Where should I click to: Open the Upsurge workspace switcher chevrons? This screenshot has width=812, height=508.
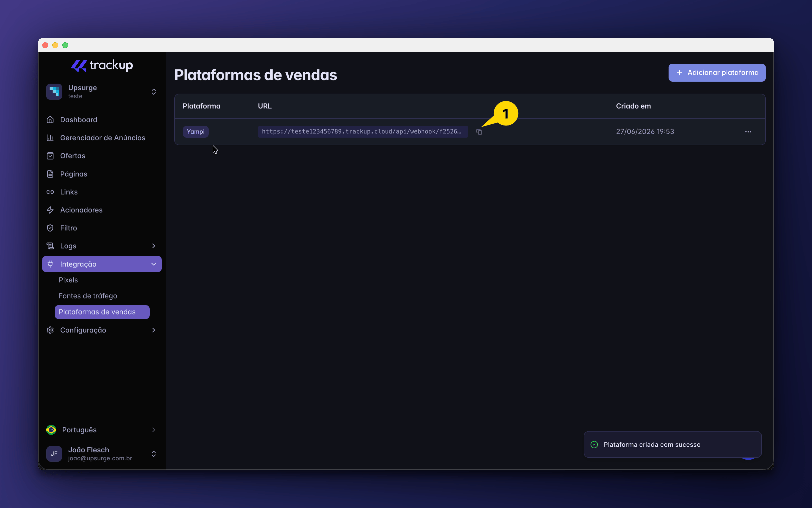click(153, 92)
